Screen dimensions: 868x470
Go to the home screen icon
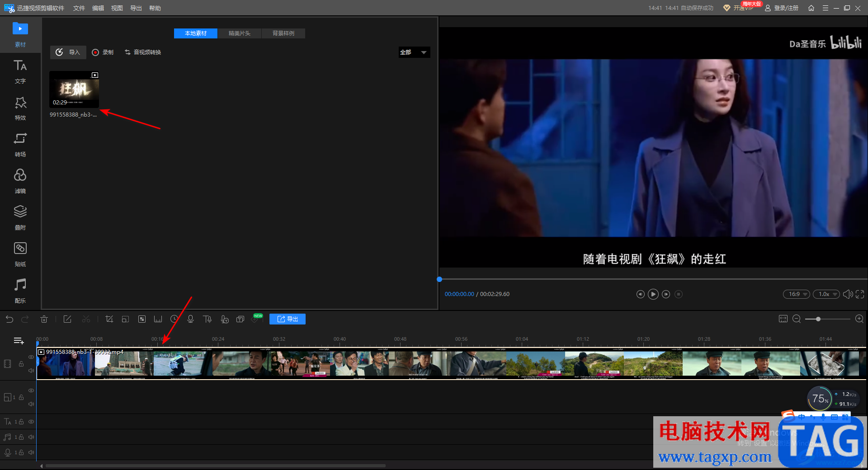(811, 8)
